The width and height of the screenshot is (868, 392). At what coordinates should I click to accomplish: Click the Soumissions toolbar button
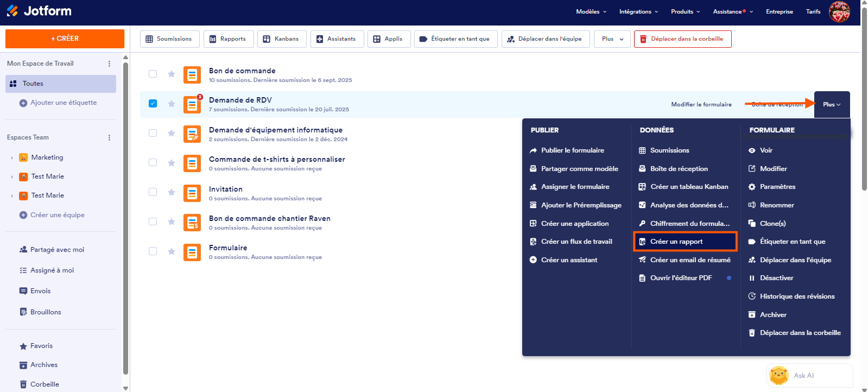(170, 39)
